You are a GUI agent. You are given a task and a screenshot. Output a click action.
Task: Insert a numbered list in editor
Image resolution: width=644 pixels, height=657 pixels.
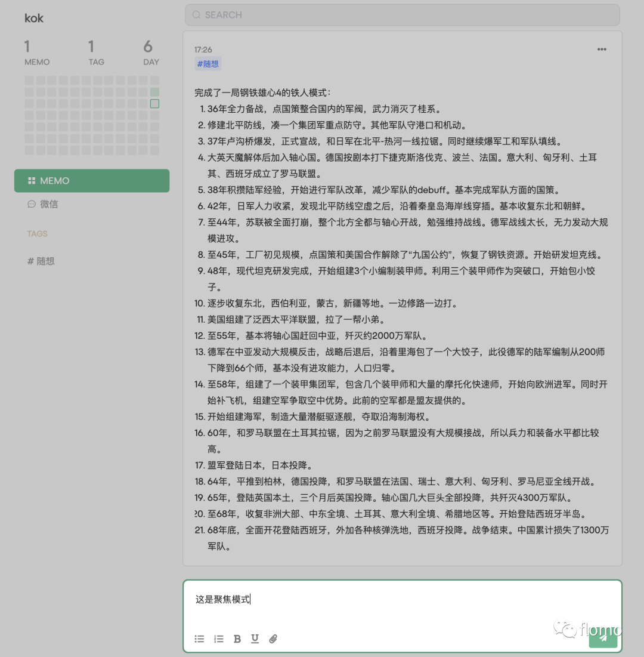pyautogui.click(x=219, y=639)
